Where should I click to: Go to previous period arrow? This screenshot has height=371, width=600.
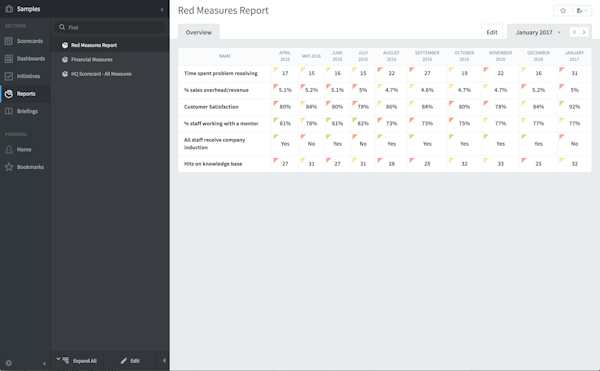(x=574, y=32)
